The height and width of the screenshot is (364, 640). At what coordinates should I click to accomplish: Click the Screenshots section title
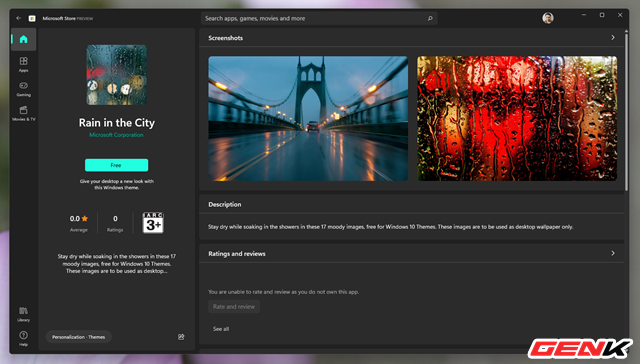225,38
